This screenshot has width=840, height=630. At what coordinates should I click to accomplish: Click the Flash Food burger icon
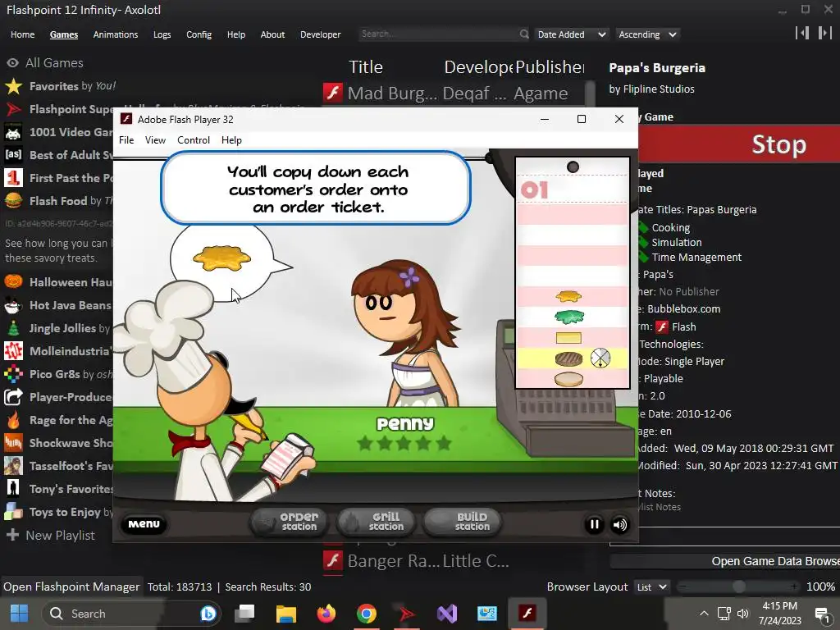tap(13, 201)
